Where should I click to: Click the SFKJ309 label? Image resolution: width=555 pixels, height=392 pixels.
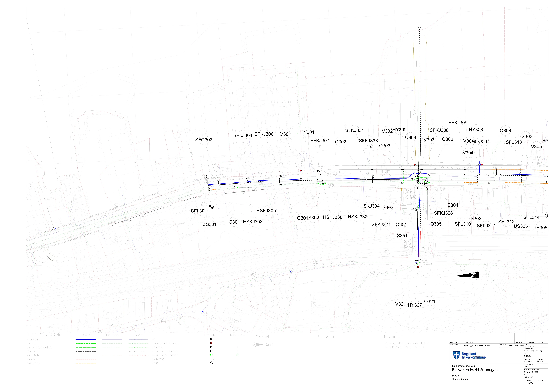pyautogui.click(x=458, y=123)
